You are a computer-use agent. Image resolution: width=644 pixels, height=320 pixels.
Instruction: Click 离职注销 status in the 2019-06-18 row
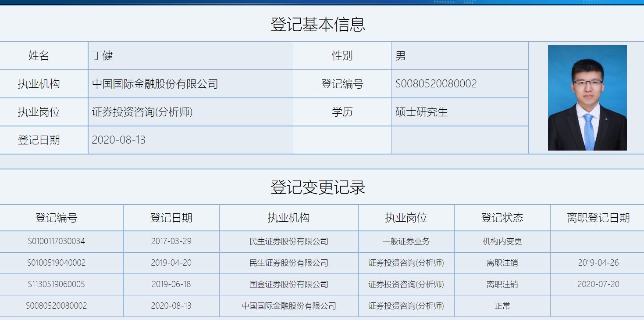tap(502, 284)
